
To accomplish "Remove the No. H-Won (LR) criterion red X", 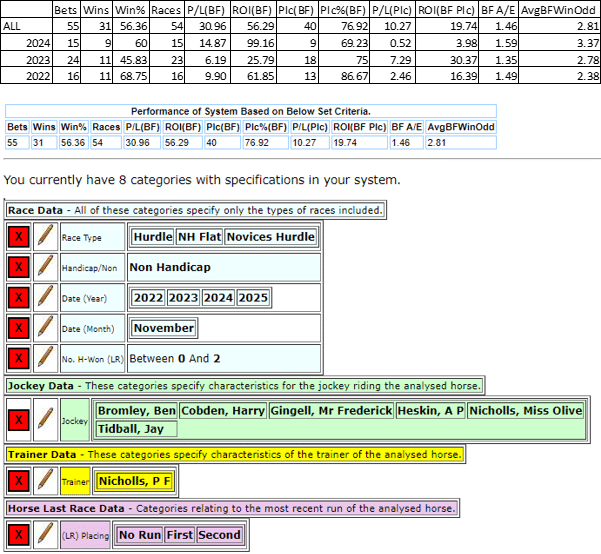I will tap(19, 359).
